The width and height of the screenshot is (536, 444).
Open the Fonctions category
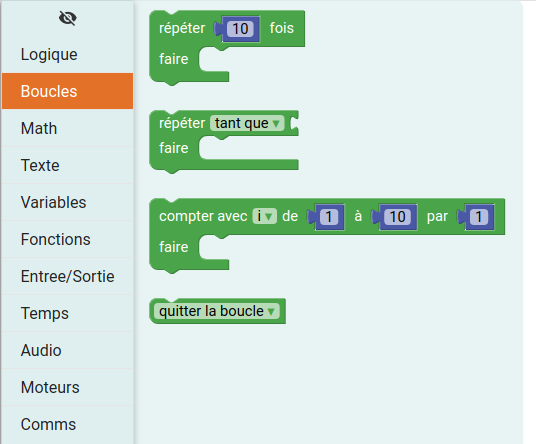click(67, 239)
